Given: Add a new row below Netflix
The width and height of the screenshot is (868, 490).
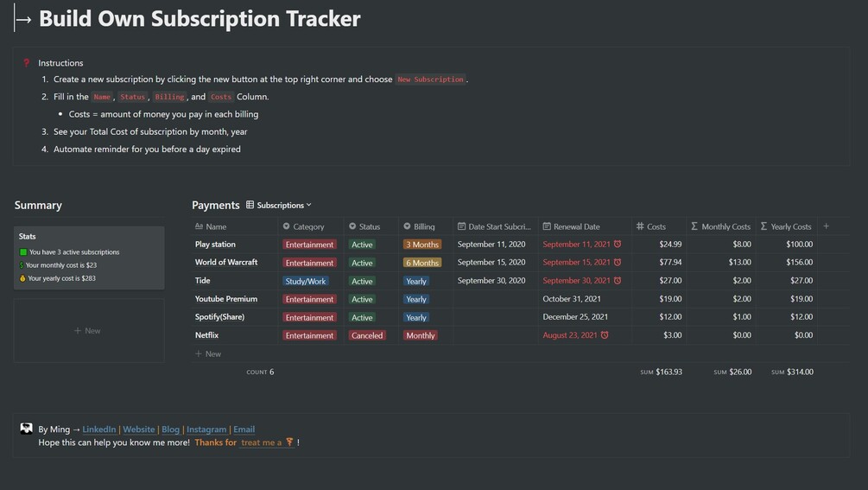Looking at the screenshot, I should [208, 353].
